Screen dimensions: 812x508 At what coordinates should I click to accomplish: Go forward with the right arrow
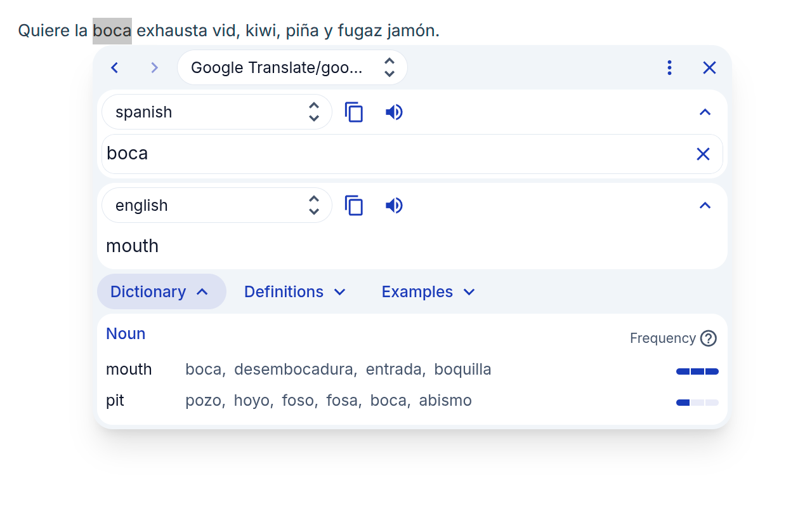point(154,68)
